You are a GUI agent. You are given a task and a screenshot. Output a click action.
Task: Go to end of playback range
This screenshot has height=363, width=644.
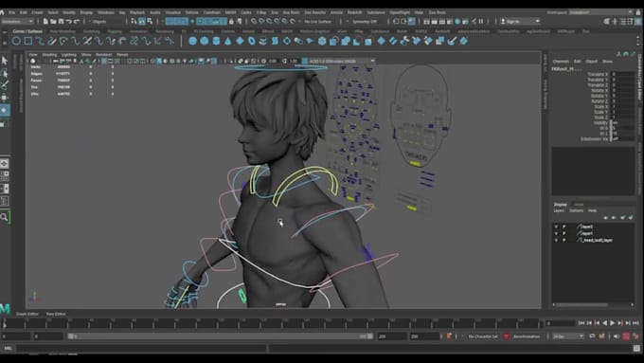click(635, 323)
